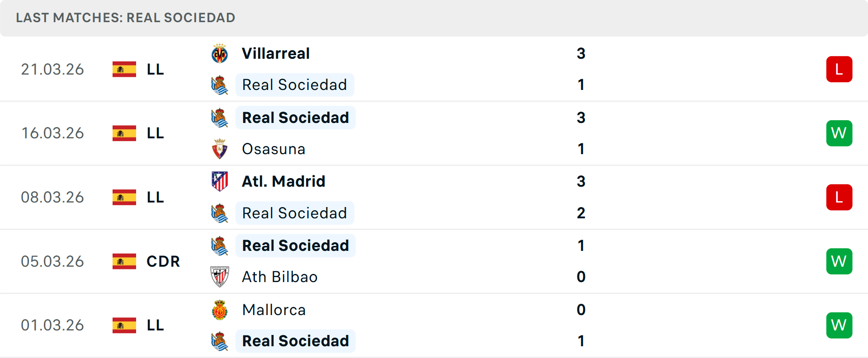The image size is (868, 358).
Task: Open the Mallorca team name link
Action: [x=274, y=310]
